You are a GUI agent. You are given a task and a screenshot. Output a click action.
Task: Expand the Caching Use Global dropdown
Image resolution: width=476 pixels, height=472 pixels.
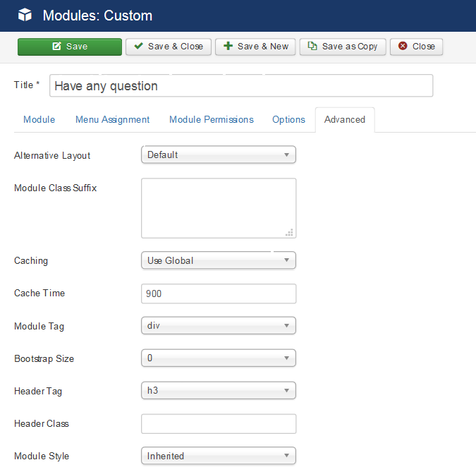[x=219, y=260]
